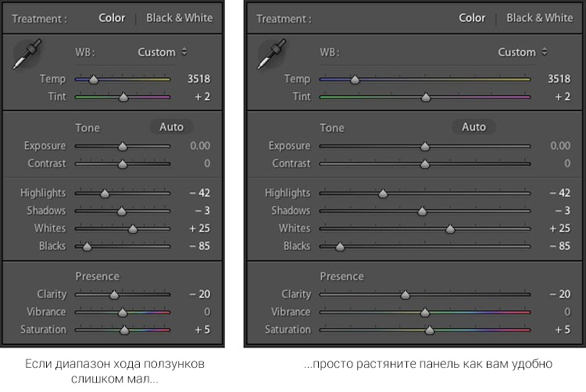Click Auto tone button in right panel
Image resolution: width=586 pixels, height=392 pixels.
coord(473,127)
